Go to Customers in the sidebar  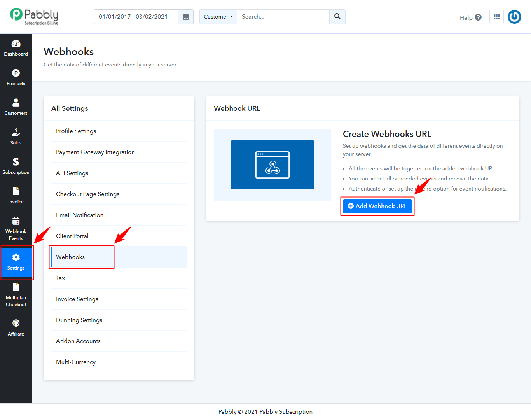point(16,107)
